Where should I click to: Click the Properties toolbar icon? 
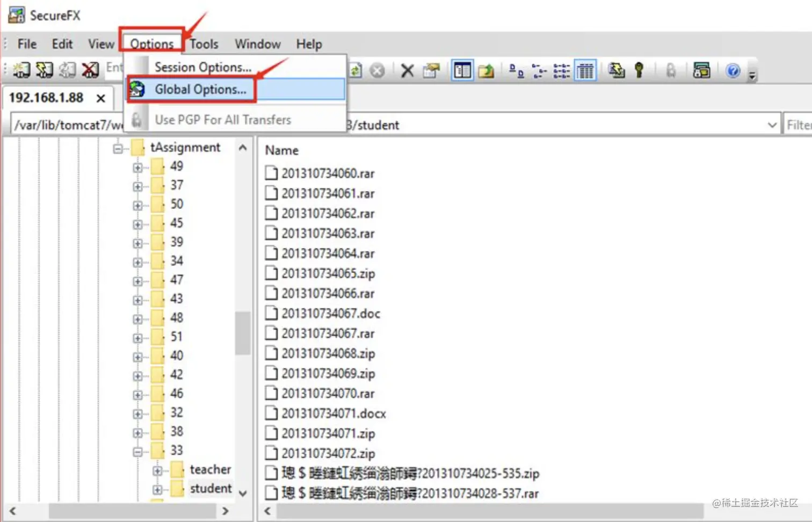tap(431, 70)
